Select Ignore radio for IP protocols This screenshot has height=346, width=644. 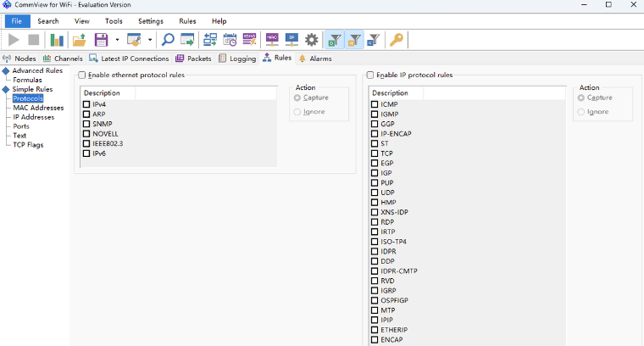pos(581,111)
